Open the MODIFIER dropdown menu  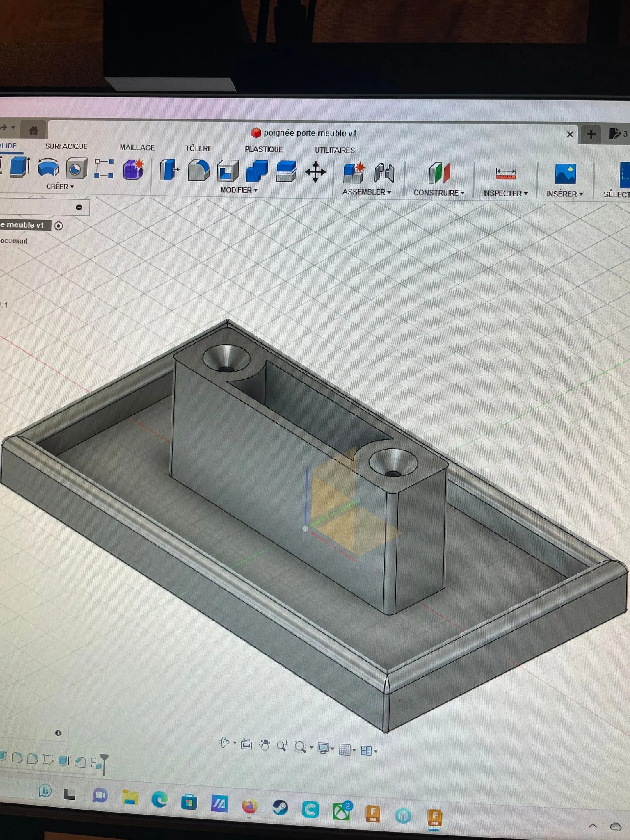239,190
